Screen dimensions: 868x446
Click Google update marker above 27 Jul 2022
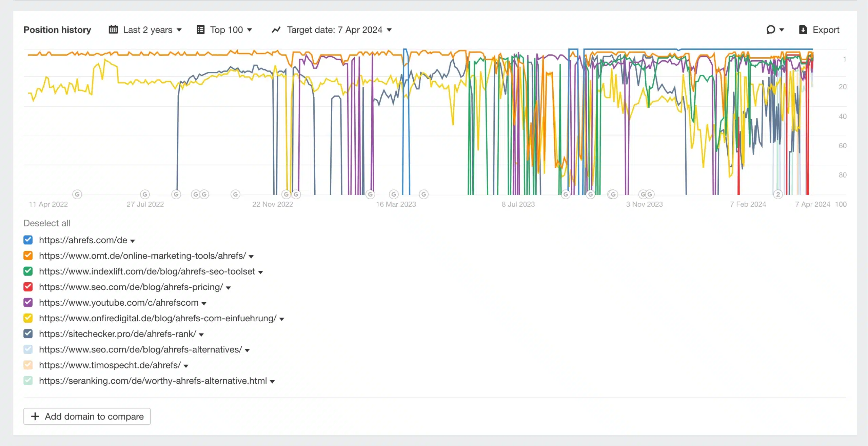pyautogui.click(x=145, y=194)
